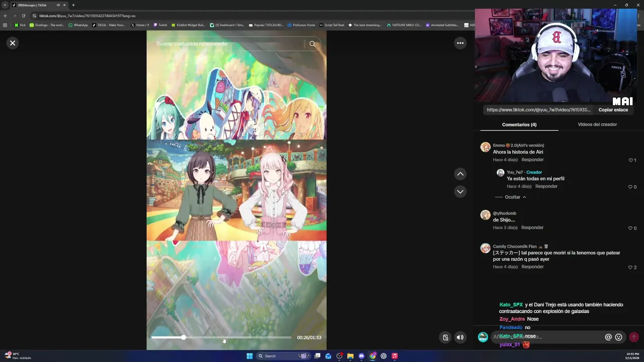Insert a mention with the @ icon

(x=608, y=337)
